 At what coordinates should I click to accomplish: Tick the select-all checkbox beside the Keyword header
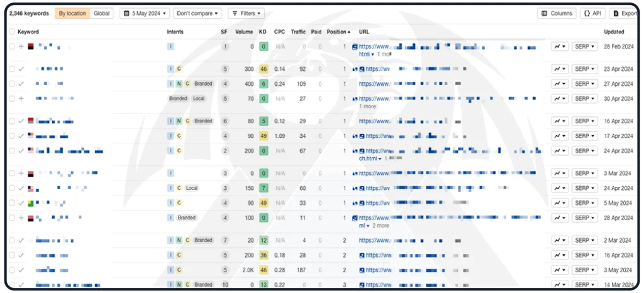click(12, 31)
